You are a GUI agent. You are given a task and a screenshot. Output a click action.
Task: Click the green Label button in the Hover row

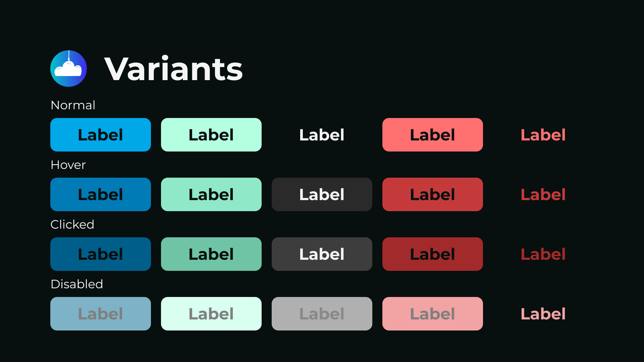point(211,194)
